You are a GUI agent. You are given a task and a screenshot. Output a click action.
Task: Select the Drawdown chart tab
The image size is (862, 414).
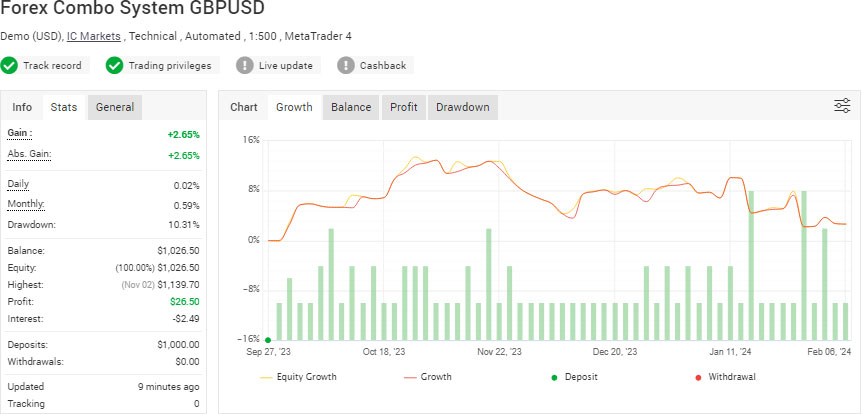coord(463,107)
